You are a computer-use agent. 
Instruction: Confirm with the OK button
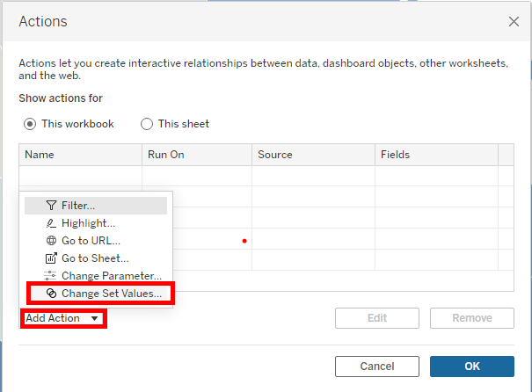pyautogui.click(x=472, y=367)
